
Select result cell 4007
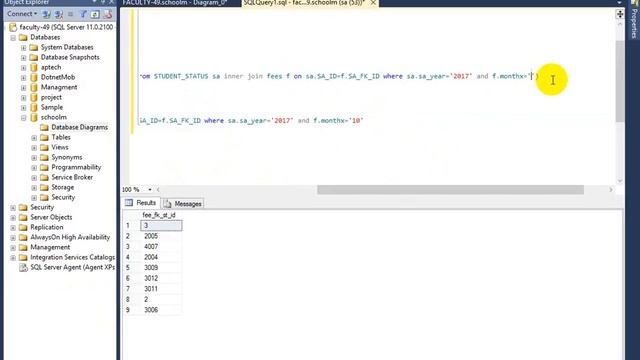click(x=161, y=247)
